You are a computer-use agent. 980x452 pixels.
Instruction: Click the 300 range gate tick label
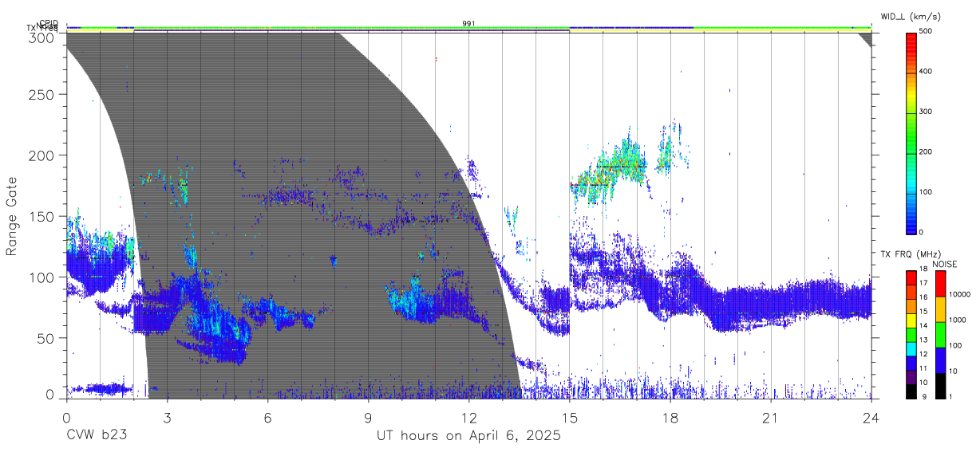coord(43,37)
